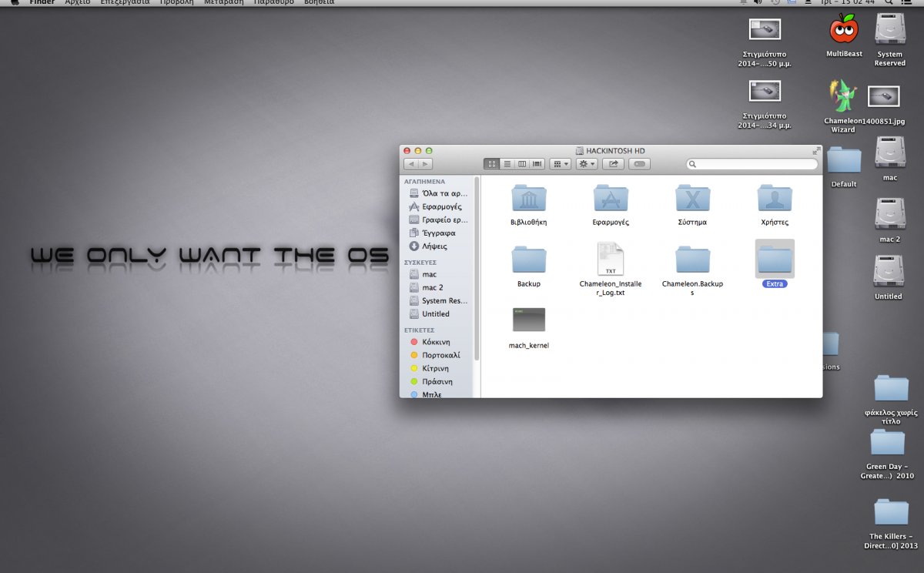Image resolution: width=924 pixels, height=573 pixels.
Task: Select the mac 2 device in the sidebar
Action: 426,287
